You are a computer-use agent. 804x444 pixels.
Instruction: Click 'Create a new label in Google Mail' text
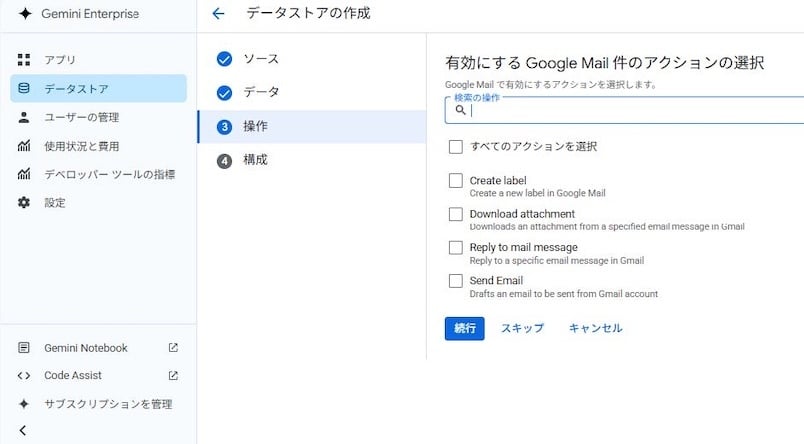coord(537,193)
